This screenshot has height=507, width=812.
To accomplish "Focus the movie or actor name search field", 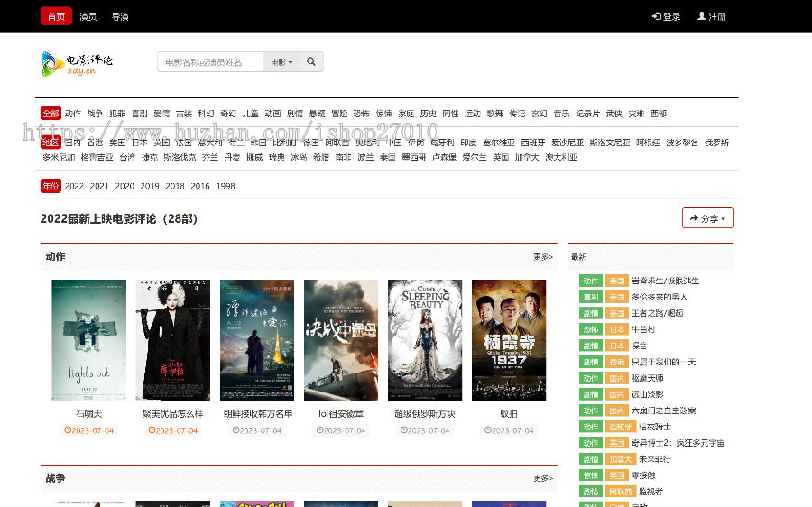I will coord(211,61).
